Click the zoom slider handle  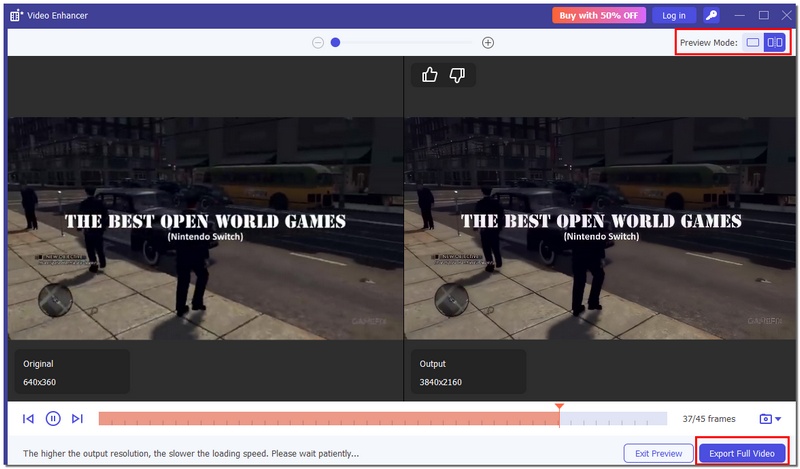tap(335, 42)
